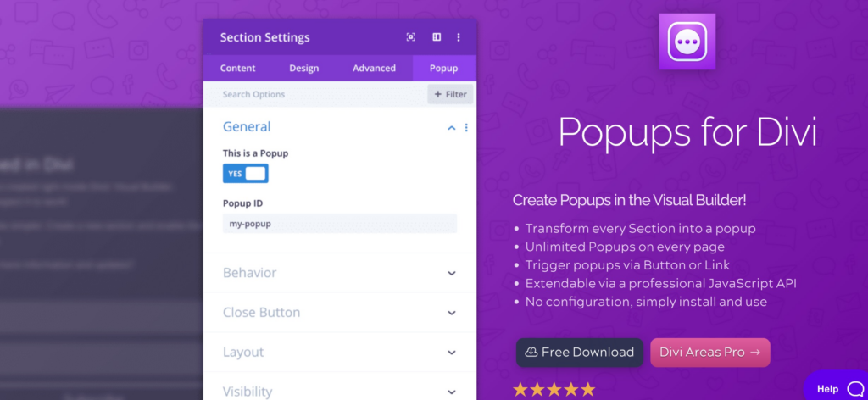Viewport: 868px width, 400px height.
Task: Expand the Behavior section
Action: coord(340,273)
